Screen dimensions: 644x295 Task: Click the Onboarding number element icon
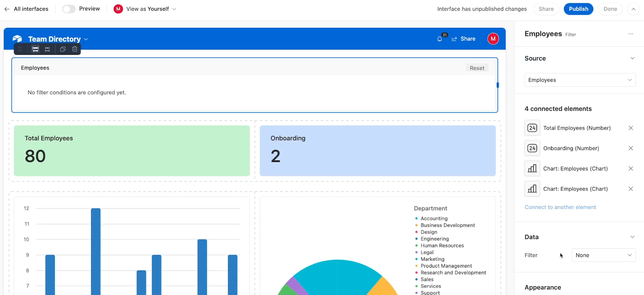click(x=532, y=148)
